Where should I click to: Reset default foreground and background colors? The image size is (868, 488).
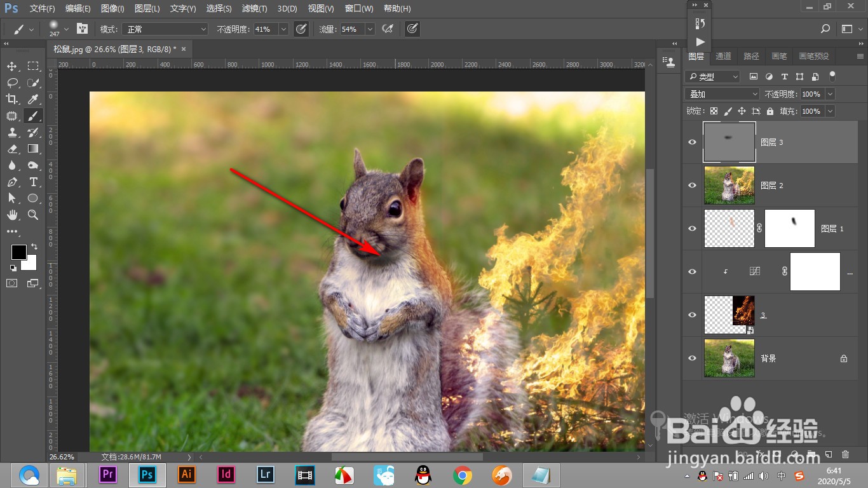tap(13, 268)
